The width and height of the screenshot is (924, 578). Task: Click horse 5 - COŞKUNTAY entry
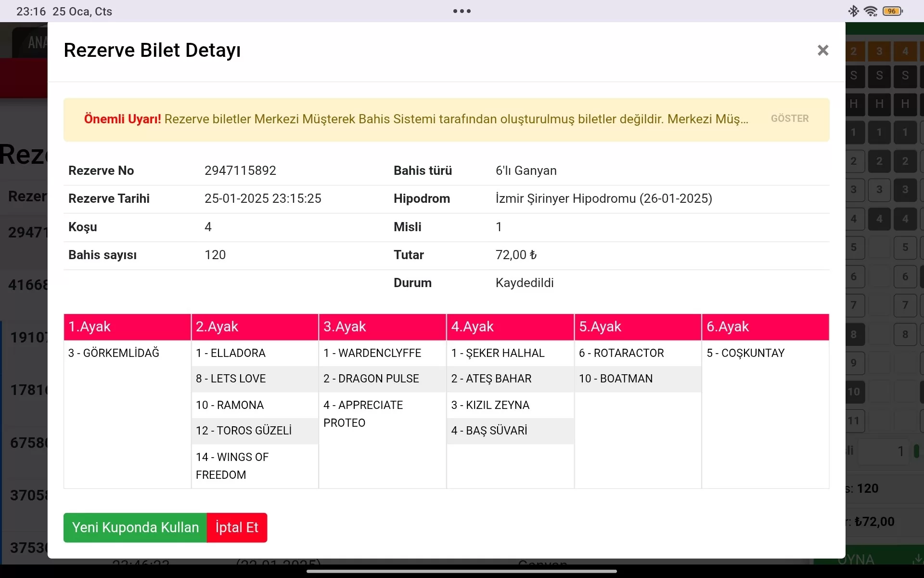[745, 353]
